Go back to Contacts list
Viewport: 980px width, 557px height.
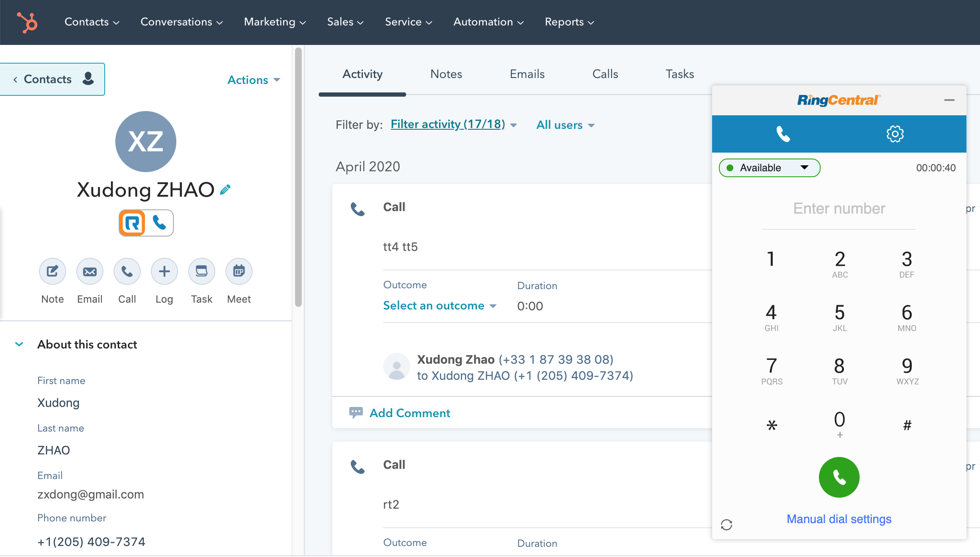click(52, 79)
